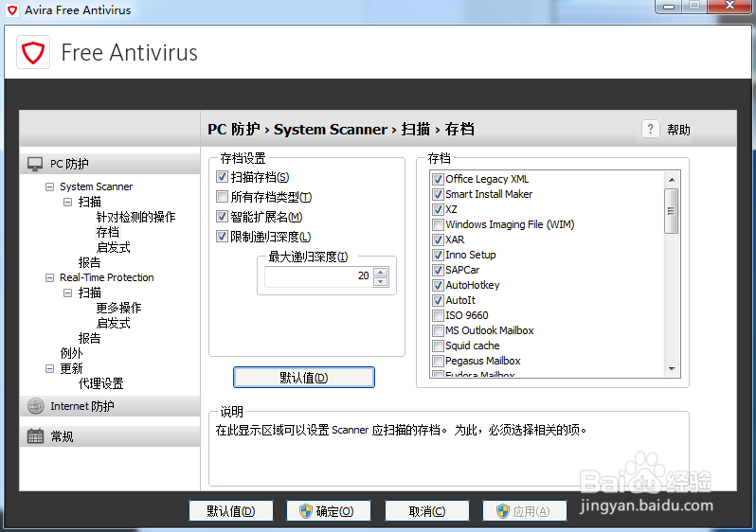756x532 pixels.
Task: Collapse the 更新 tree node
Action: coord(49,368)
